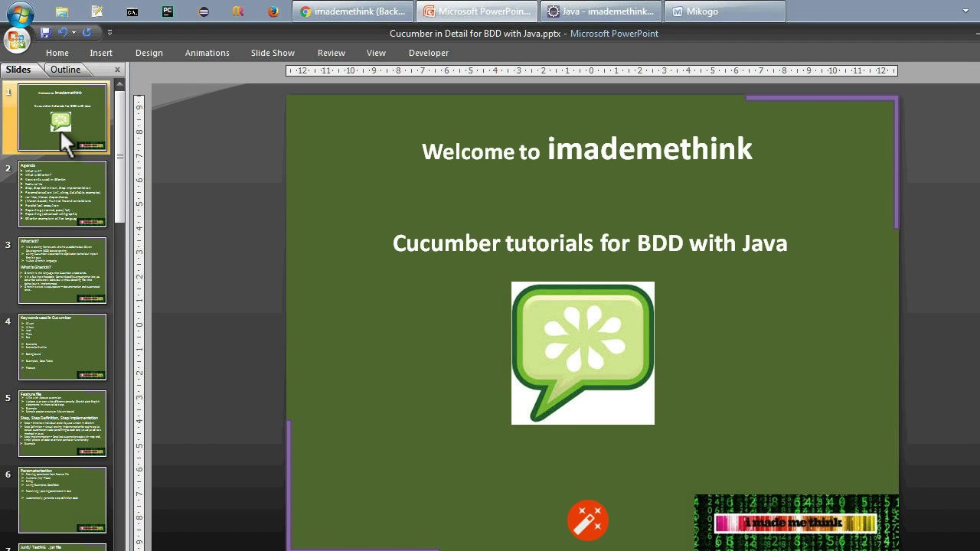
Task: Click the orange ribbon-shaped taskbar icon
Action: [x=238, y=11]
